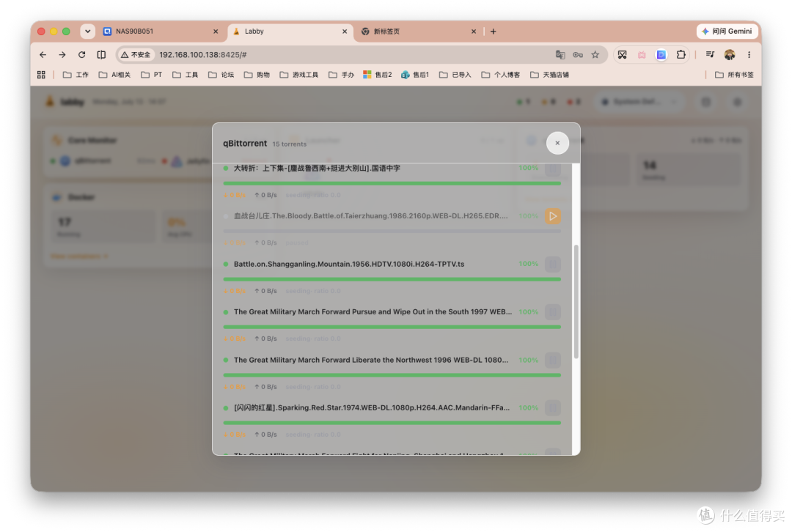Screen dimensions: 792x532
Task: Click the 大转折 torrent progress bar
Action: (x=392, y=183)
